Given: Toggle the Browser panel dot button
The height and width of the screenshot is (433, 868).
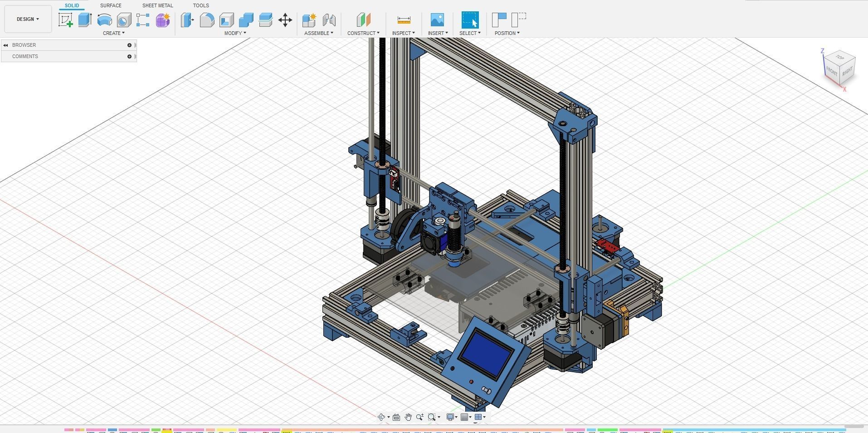Looking at the screenshot, I should (x=129, y=45).
